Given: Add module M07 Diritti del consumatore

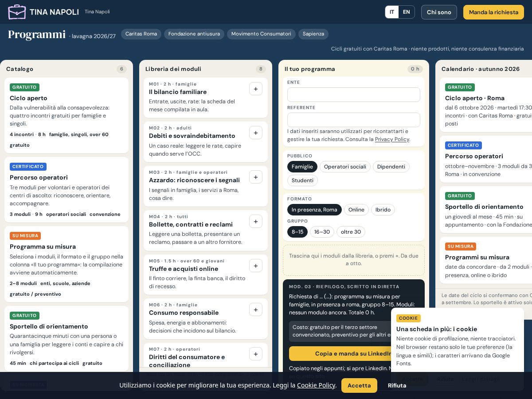Looking at the screenshot, I should click(256, 354).
